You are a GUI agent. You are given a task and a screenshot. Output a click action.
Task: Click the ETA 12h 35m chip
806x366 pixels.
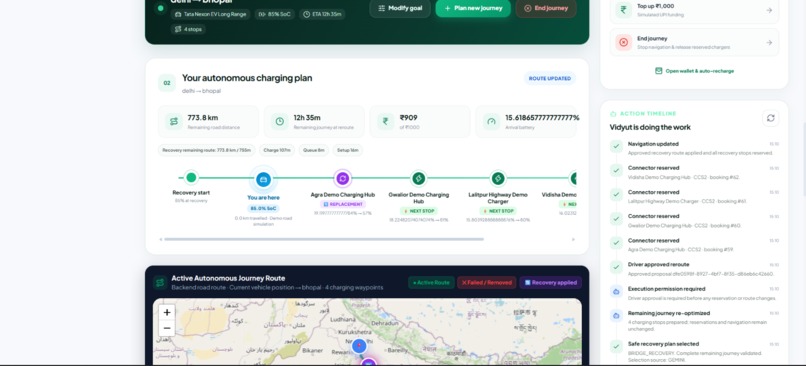pos(322,14)
